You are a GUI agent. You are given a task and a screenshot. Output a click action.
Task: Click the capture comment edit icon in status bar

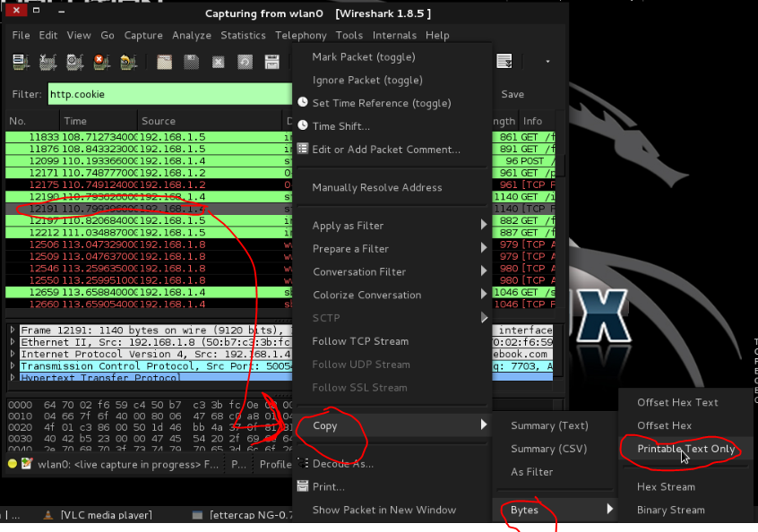(27, 464)
